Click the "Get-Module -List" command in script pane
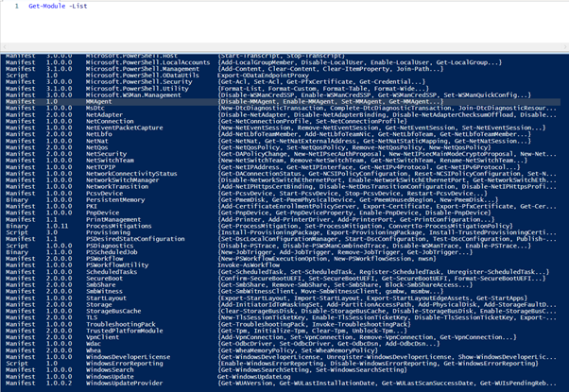 point(58,7)
